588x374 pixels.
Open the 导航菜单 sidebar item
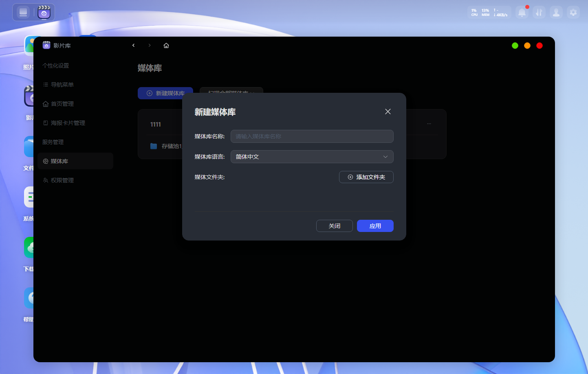coord(75,85)
